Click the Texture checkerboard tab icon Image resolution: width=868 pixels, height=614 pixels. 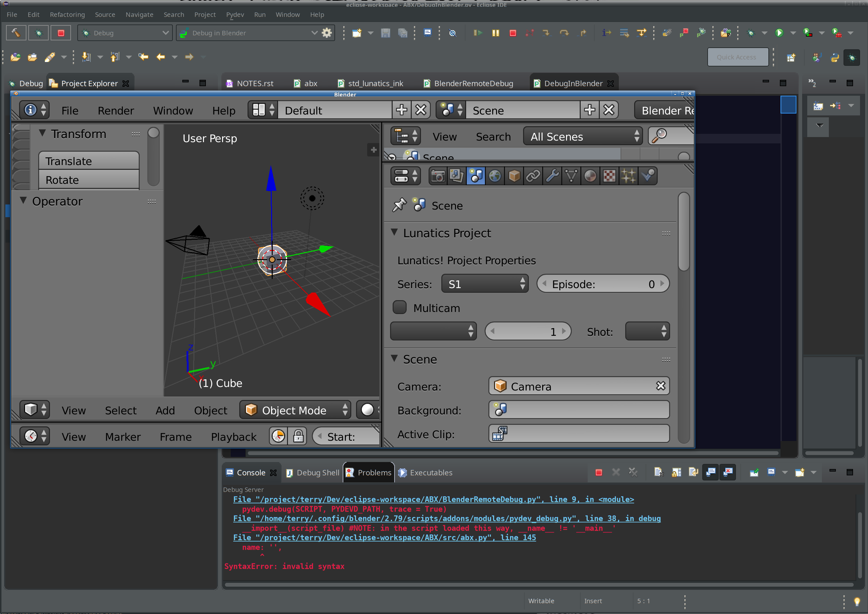[x=609, y=176]
